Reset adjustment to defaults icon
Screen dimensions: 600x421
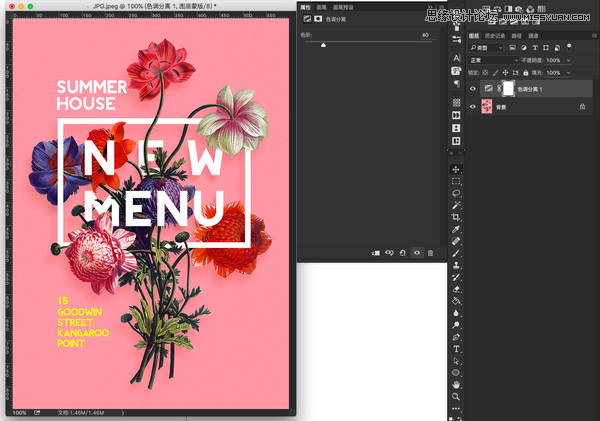click(x=403, y=253)
